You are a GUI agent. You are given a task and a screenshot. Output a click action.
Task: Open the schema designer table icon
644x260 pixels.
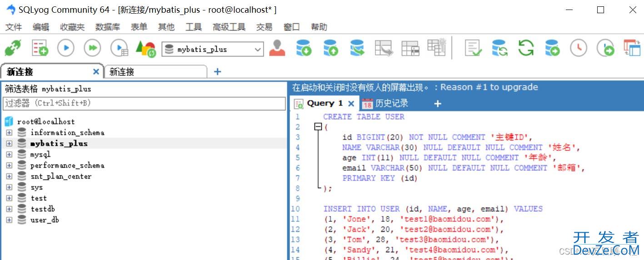tap(410, 48)
